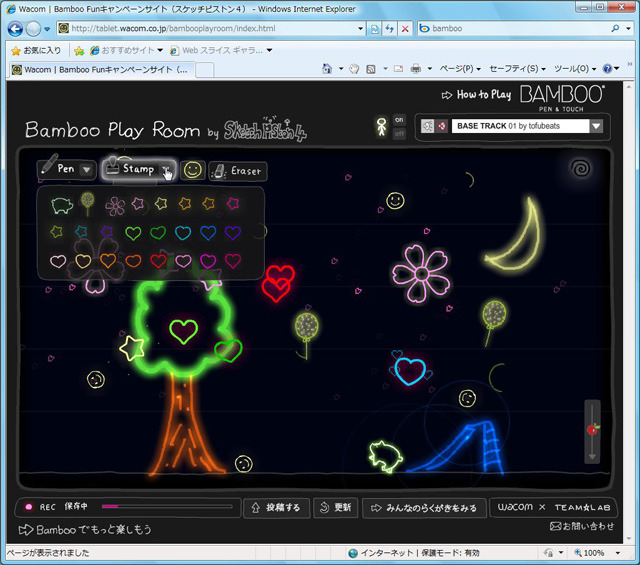This screenshot has width=640, height=565.
Task: Click the red apple slider handle
Action: pyautogui.click(x=593, y=429)
